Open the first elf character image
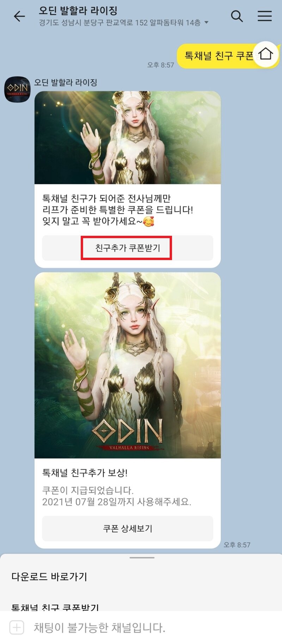This screenshot has height=644, width=282. pos(128,138)
